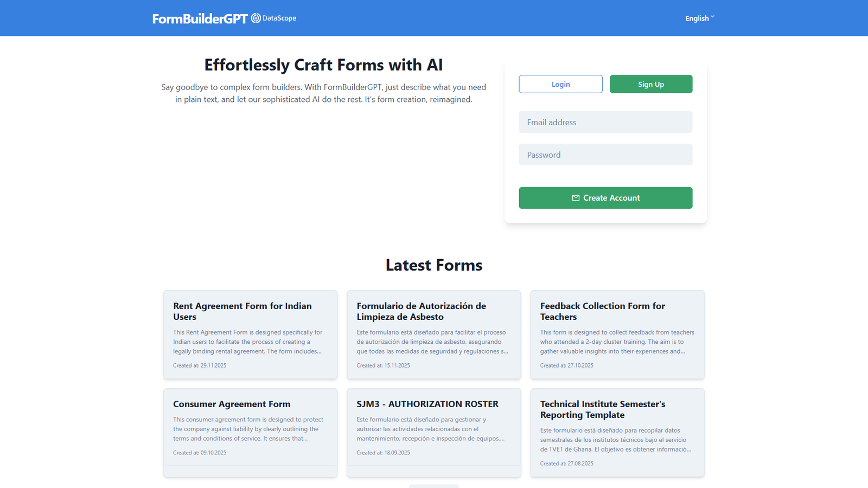Click the Rent Agreement form description text
This screenshot has width=868, height=488.
point(248,342)
